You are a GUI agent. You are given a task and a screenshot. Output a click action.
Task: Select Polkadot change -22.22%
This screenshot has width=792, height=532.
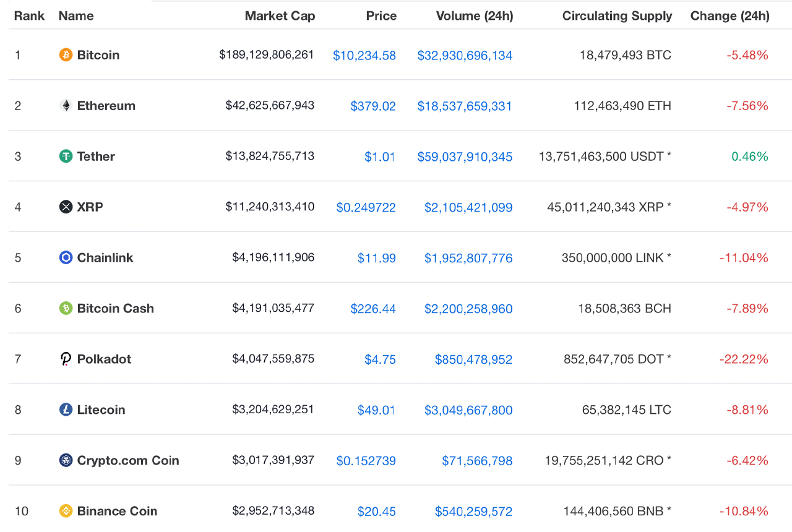(x=744, y=359)
